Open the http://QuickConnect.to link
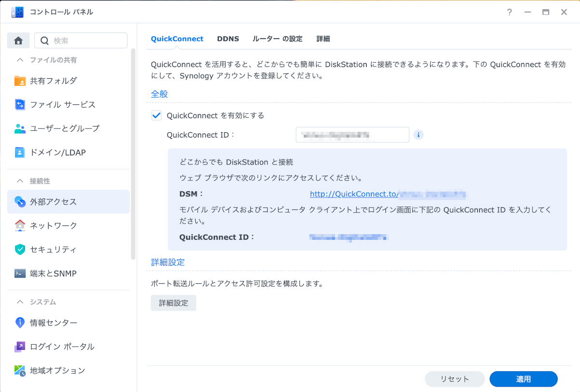 tap(354, 195)
